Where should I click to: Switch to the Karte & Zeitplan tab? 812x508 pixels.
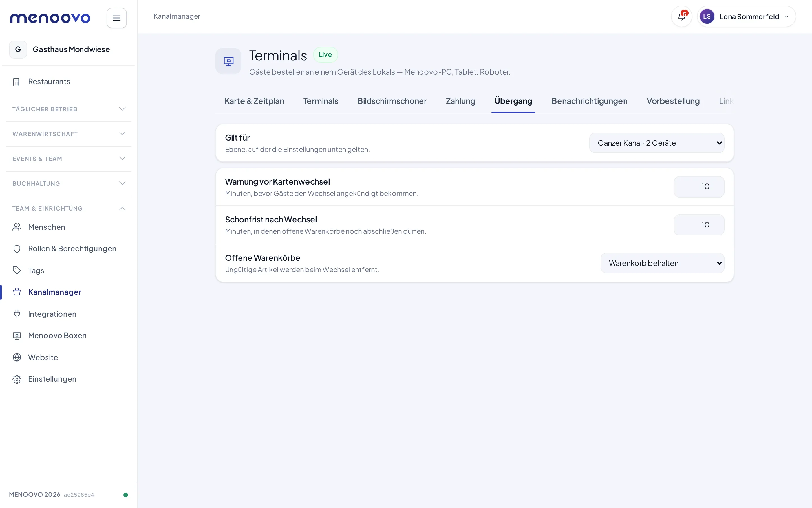click(x=254, y=101)
